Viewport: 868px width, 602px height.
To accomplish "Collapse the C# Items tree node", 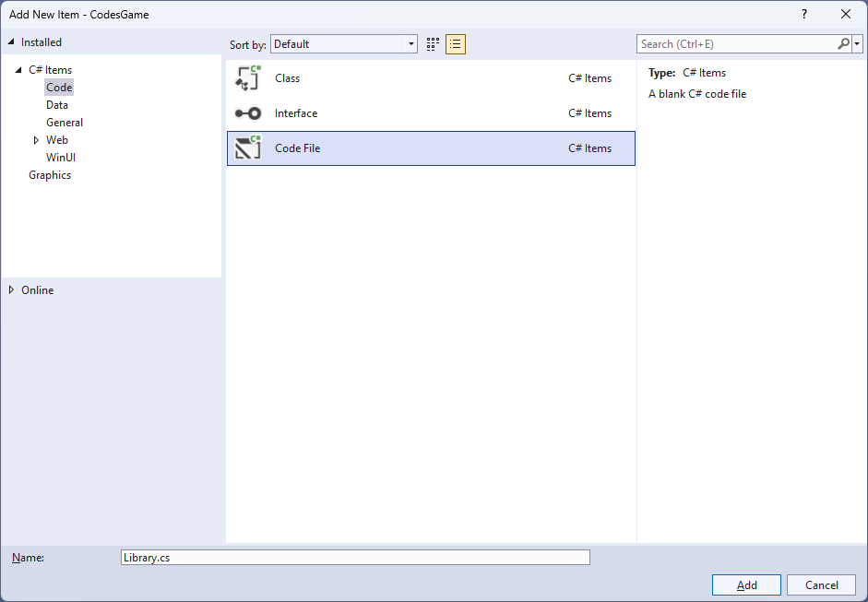I will click(x=18, y=70).
